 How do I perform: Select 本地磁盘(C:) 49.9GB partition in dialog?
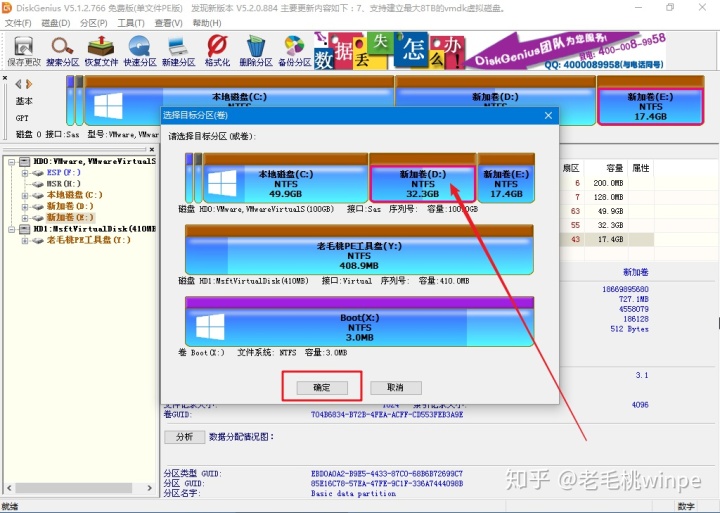[285, 178]
